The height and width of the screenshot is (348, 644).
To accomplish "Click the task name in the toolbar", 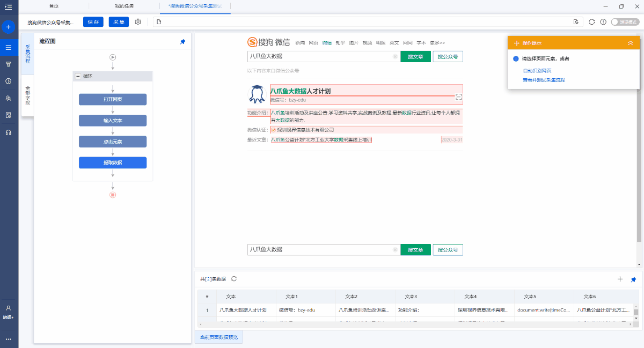I will point(50,23).
